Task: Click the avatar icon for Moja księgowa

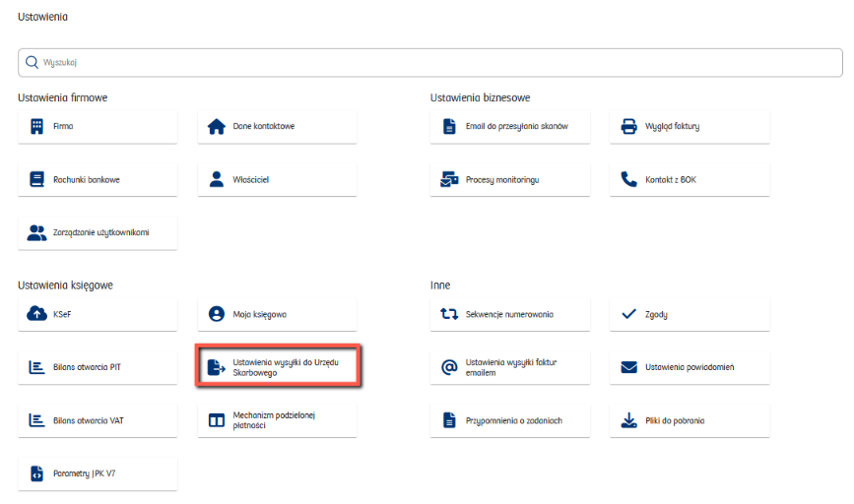Action: 217,314
